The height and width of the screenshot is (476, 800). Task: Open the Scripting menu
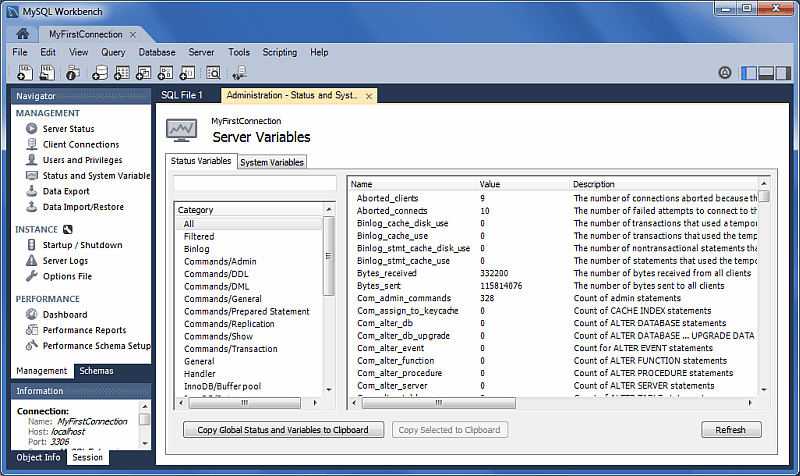point(280,52)
